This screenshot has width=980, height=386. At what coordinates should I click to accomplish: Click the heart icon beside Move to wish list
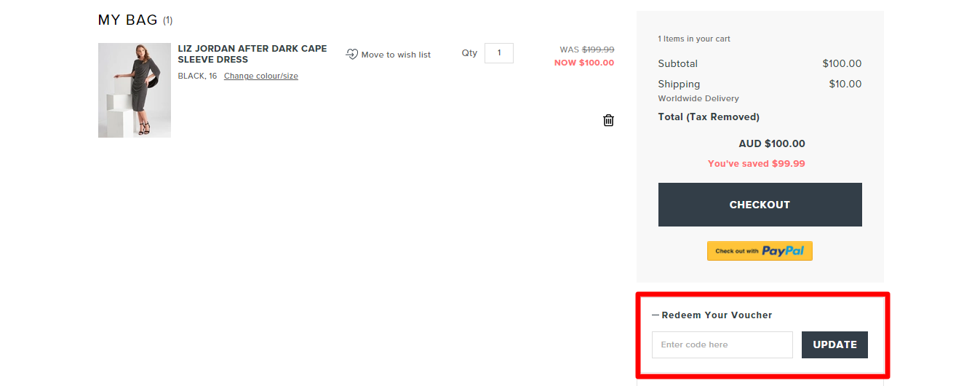[x=352, y=54]
